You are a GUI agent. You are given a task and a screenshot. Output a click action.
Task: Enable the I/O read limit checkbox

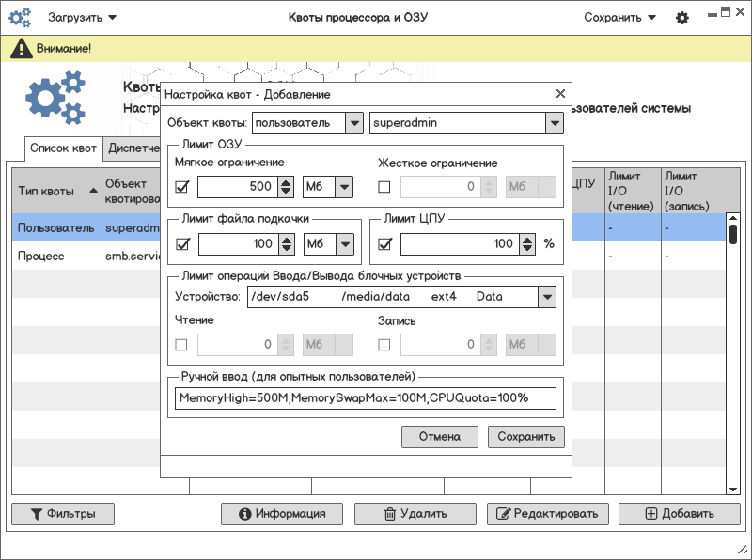pyautogui.click(x=182, y=345)
